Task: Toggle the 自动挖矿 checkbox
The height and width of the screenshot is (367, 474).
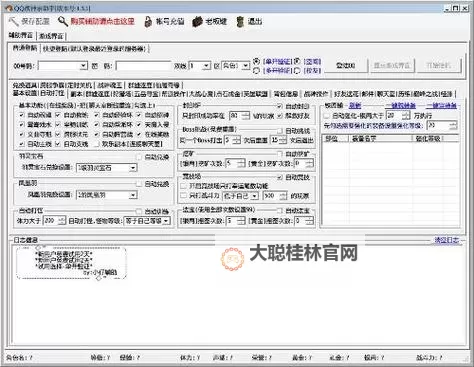Action: pyautogui.click(x=280, y=154)
